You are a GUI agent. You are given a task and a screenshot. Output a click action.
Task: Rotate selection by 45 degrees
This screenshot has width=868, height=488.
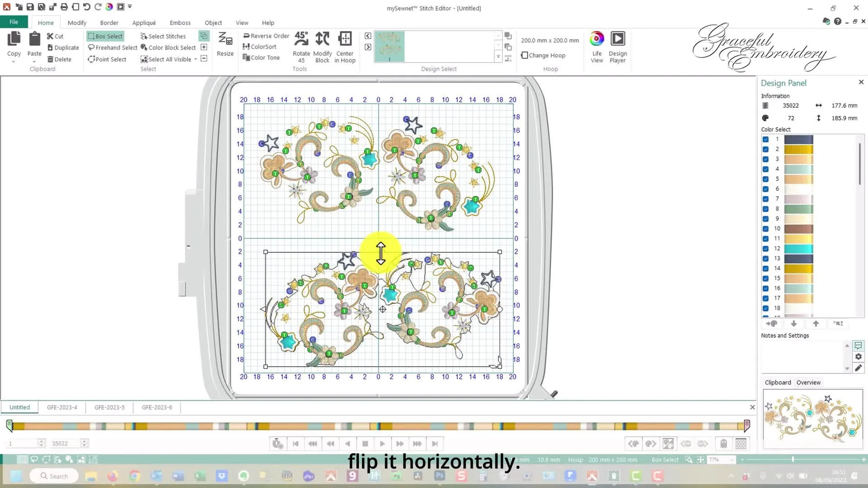[x=301, y=47]
